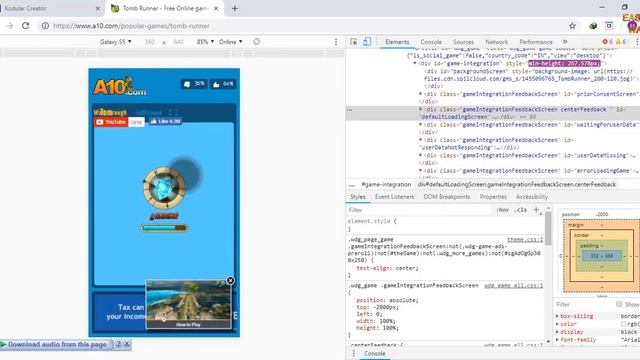Bookmark this page with the star icon
Viewport: 640px width, 360px height.
coord(572,26)
